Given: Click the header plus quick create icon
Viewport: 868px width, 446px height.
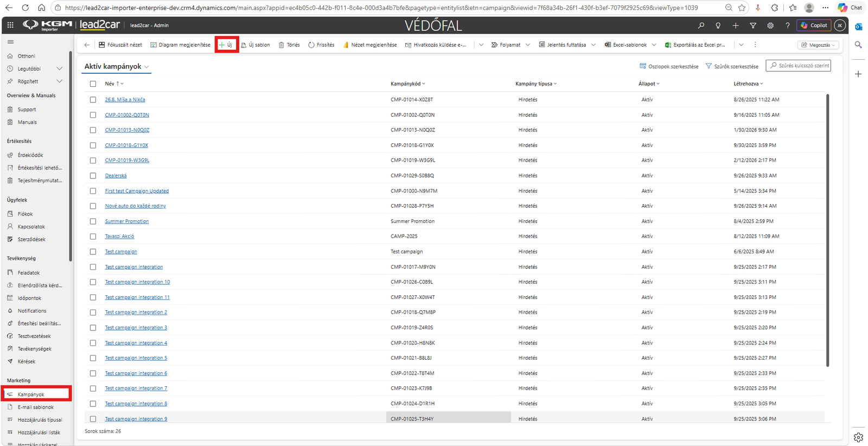Looking at the screenshot, I should (x=736, y=26).
